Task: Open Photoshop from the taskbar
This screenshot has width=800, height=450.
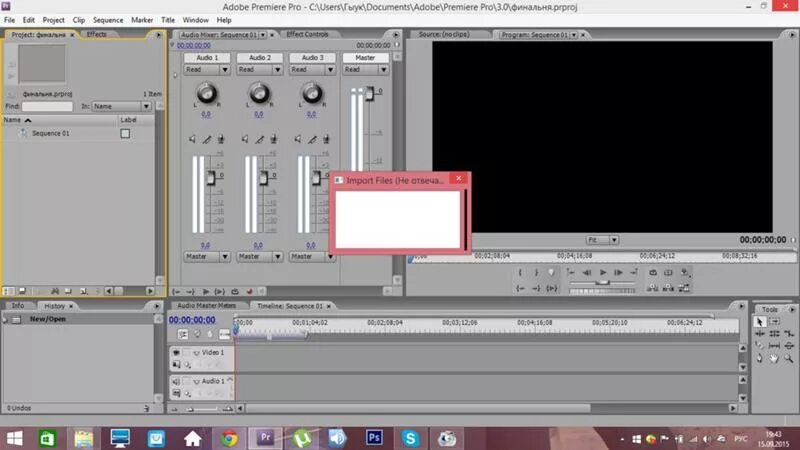Action: [374, 438]
